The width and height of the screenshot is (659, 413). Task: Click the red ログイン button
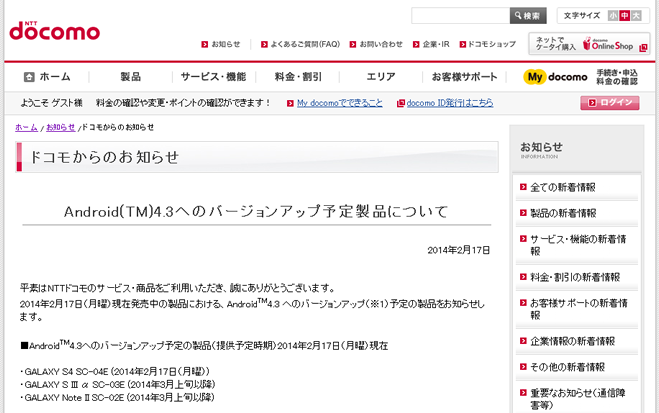[x=610, y=103]
